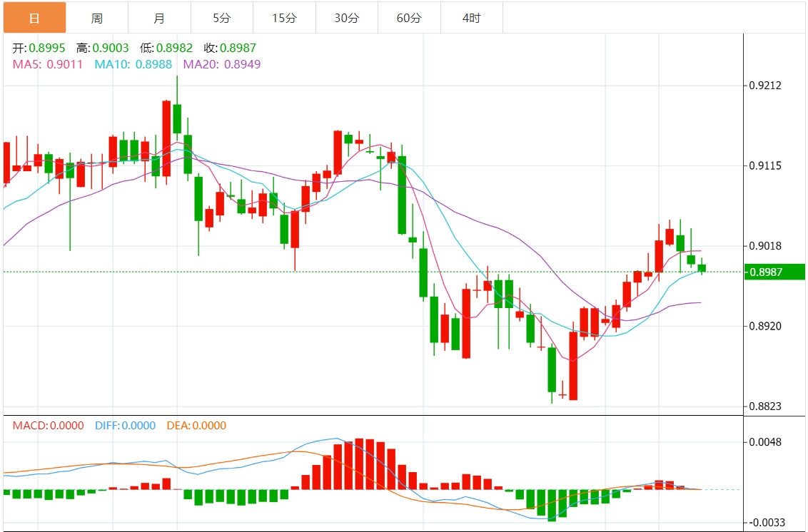Click the MA10 value 0.8988
Image resolution: width=808 pixels, height=532 pixels.
153,64
